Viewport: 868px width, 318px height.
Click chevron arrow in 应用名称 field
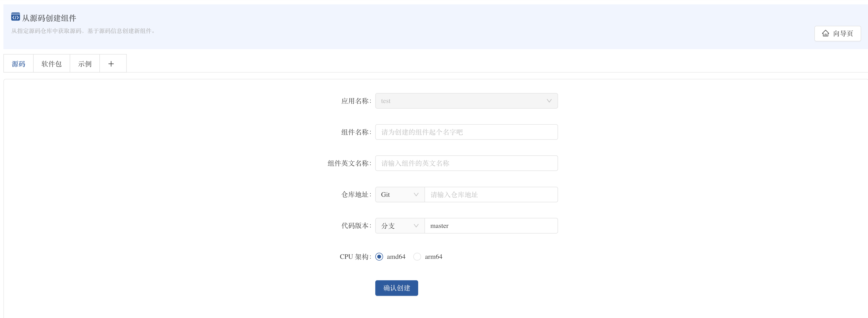click(549, 101)
